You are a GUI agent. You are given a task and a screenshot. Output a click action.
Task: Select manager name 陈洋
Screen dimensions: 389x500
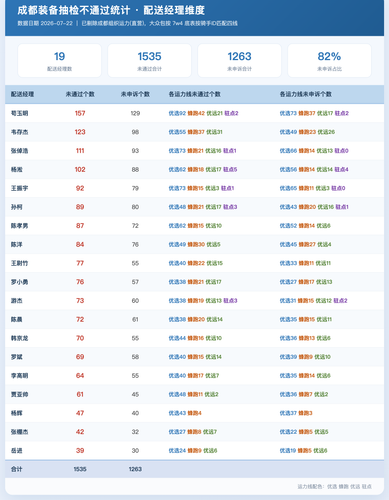coord(17,244)
